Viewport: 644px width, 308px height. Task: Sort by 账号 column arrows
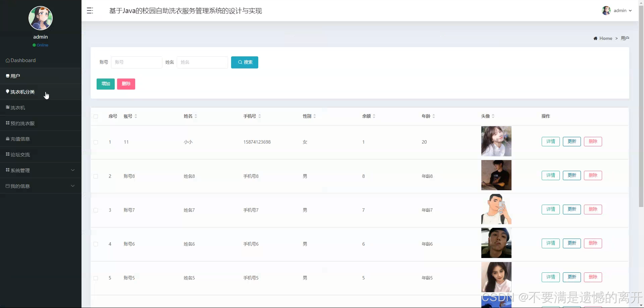click(x=136, y=116)
